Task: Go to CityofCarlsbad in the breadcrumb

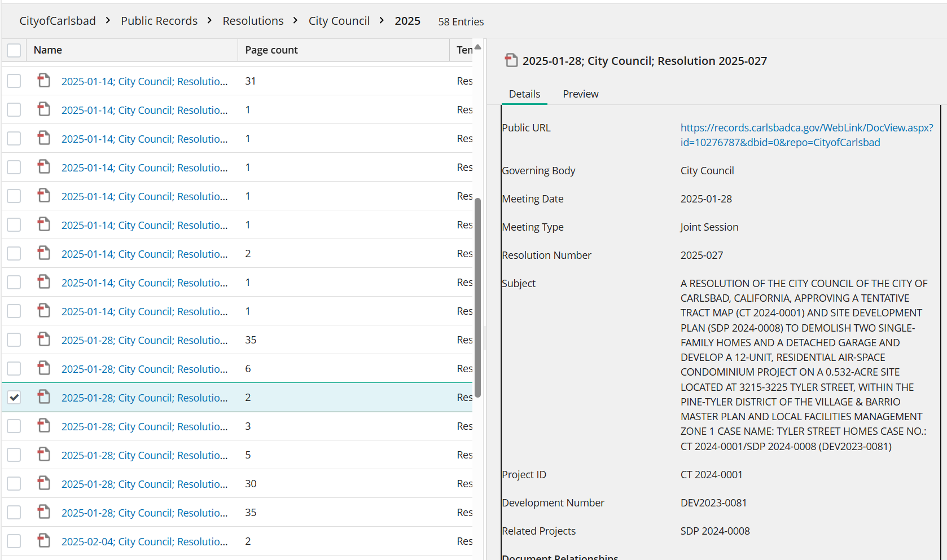Action: point(58,21)
